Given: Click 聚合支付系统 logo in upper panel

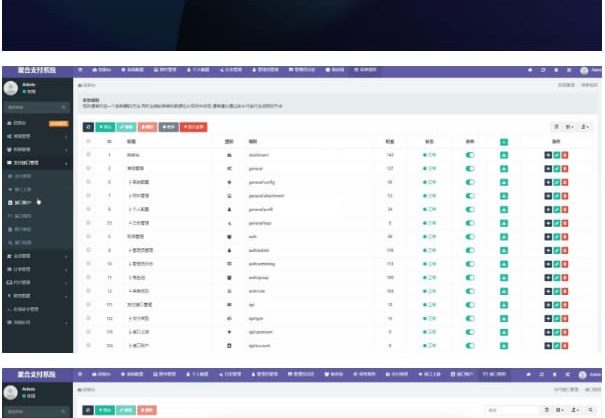Looking at the screenshot, I should [x=37, y=70].
